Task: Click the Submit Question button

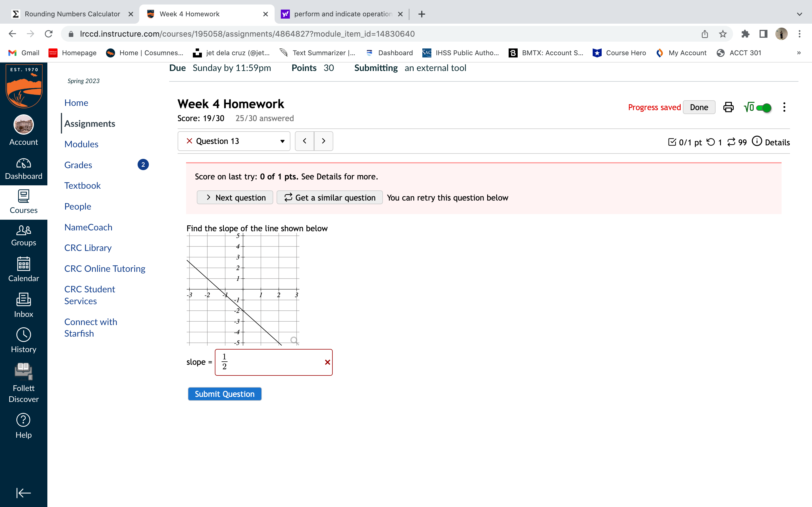Action: (x=224, y=394)
